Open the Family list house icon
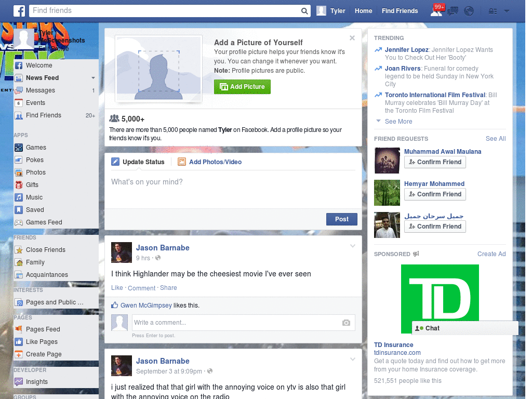532x399 pixels. point(19,262)
